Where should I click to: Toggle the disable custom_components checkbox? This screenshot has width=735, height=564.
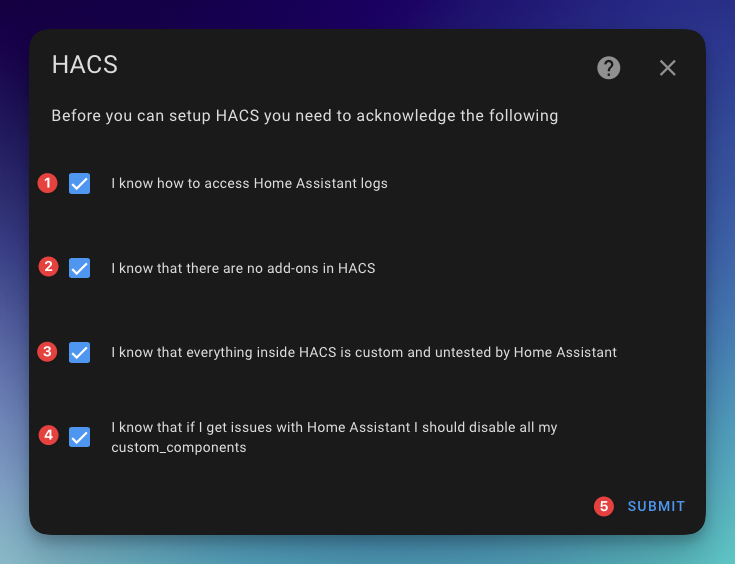coord(80,437)
